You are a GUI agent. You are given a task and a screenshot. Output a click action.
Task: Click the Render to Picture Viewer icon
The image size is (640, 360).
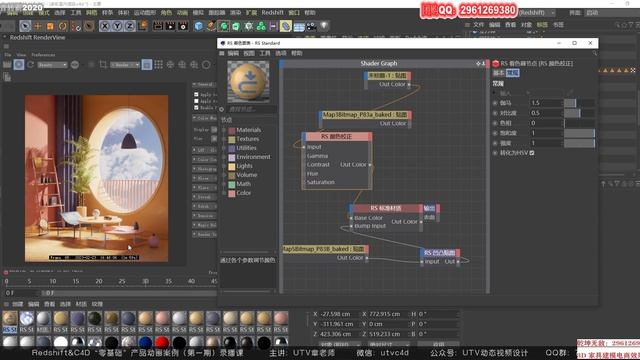click(170, 26)
